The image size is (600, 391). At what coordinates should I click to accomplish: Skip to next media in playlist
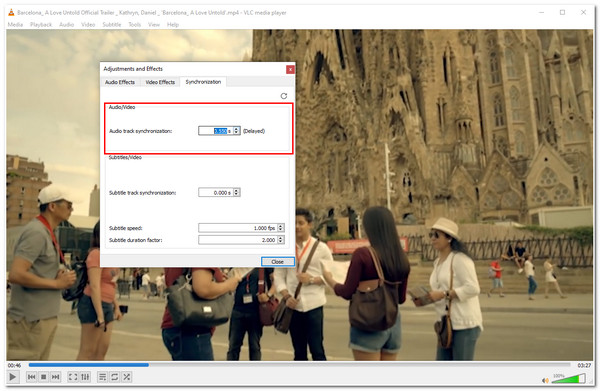tap(55, 377)
